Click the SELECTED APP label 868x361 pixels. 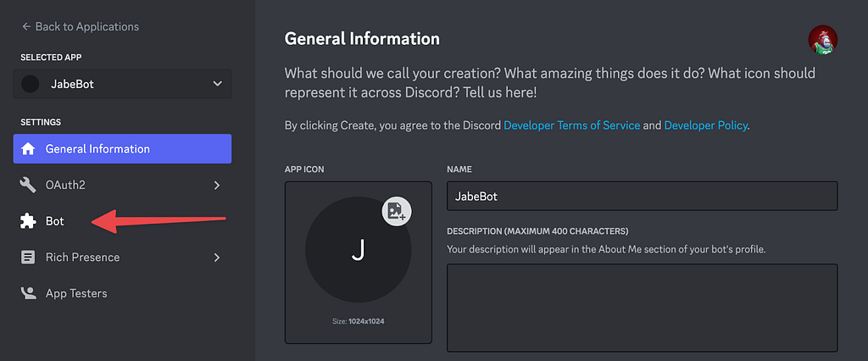tap(52, 58)
